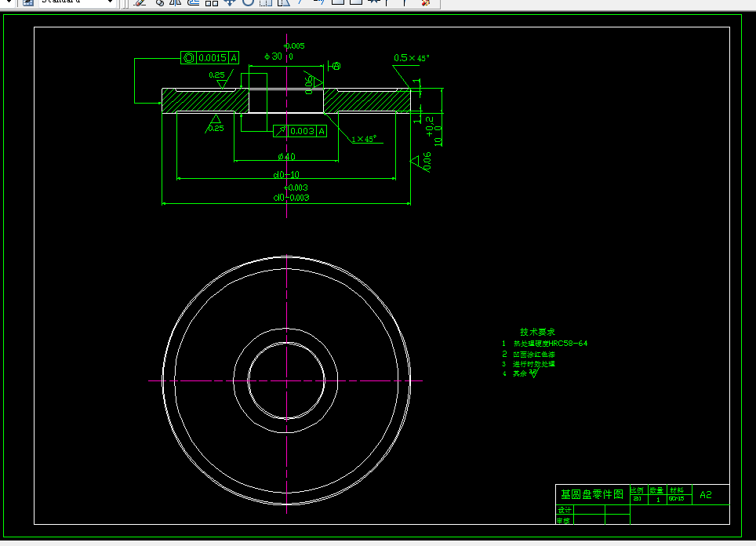Select the +0.2 vertical tolerance text
The width and height of the screenshot is (756, 546).
(430, 126)
